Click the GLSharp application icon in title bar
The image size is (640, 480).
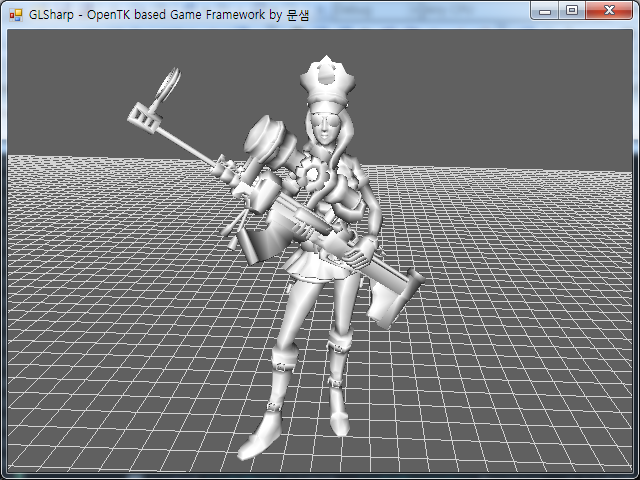16,15
